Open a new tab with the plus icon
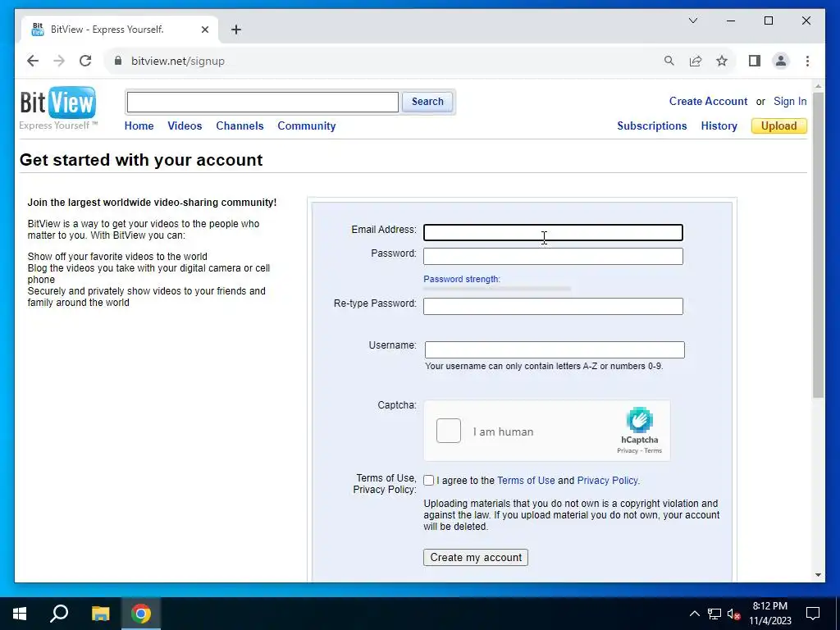The width and height of the screenshot is (840, 630). (236, 30)
